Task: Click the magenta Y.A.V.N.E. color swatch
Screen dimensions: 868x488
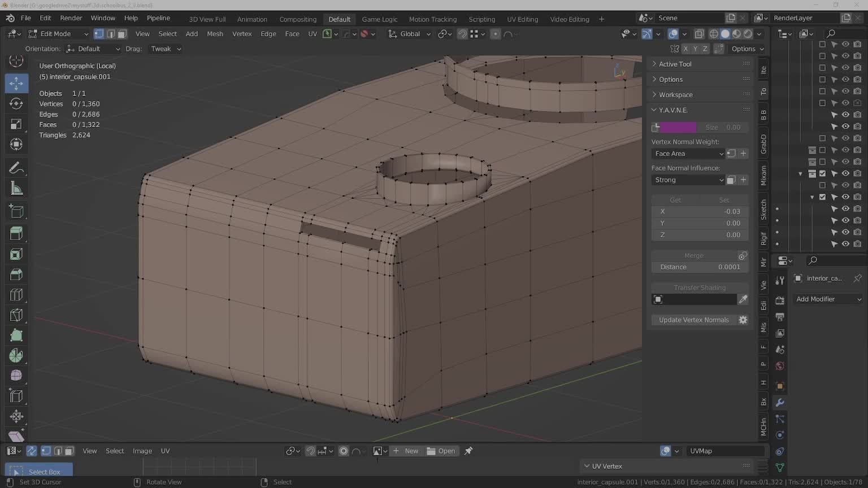Action: coord(678,128)
